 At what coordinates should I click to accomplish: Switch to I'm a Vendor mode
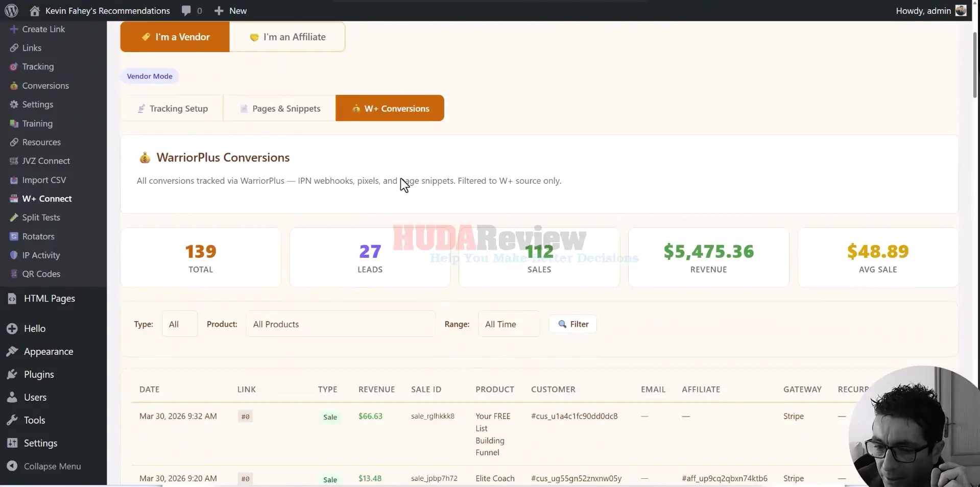pyautogui.click(x=175, y=37)
